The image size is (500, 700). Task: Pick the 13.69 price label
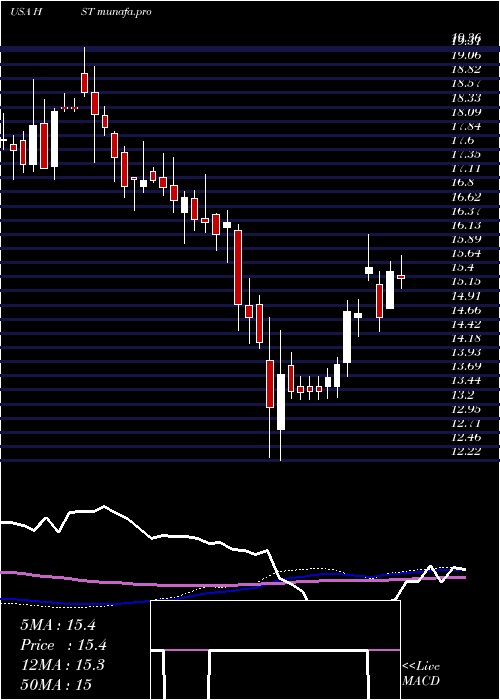[466, 367]
